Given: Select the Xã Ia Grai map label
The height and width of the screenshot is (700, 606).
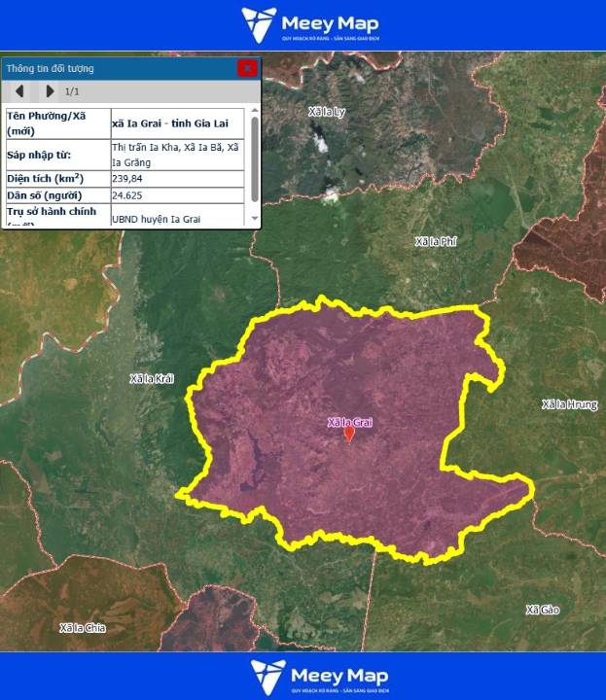Looking at the screenshot, I should (x=350, y=422).
